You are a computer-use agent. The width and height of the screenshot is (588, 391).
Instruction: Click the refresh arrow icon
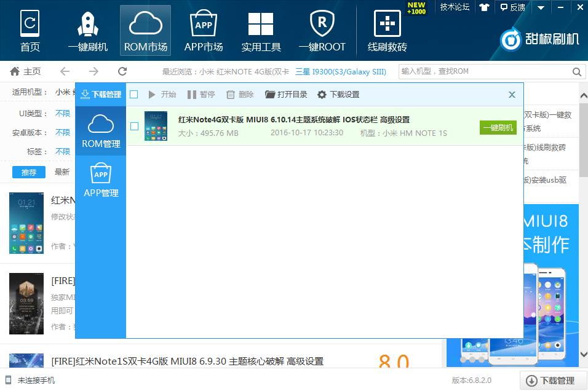point(122,71)
